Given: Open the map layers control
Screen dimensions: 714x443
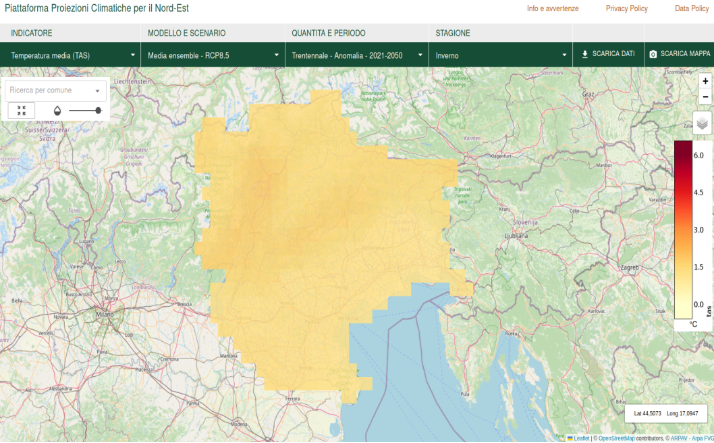Looking at the screenshot, I should pyautogui.click(x=703, y=123).
